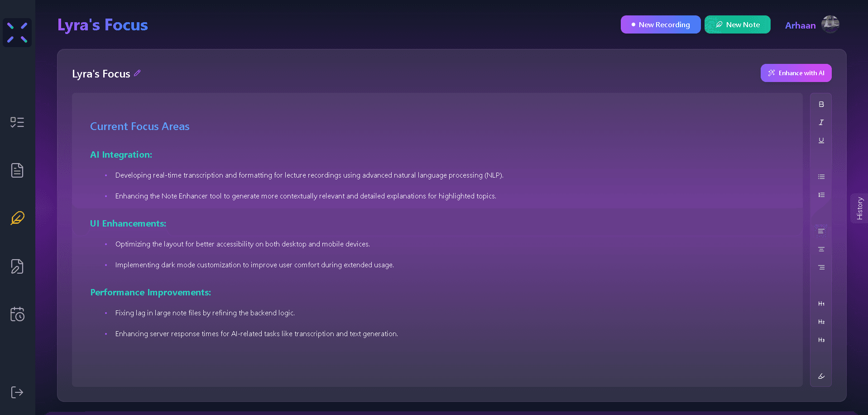Apply Heading 1 style

click(821, 304)
